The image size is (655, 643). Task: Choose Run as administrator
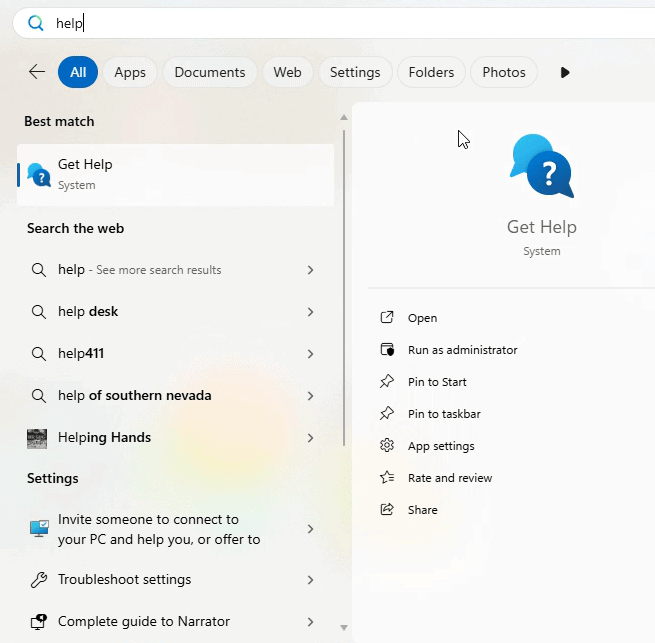pos(462,350)
